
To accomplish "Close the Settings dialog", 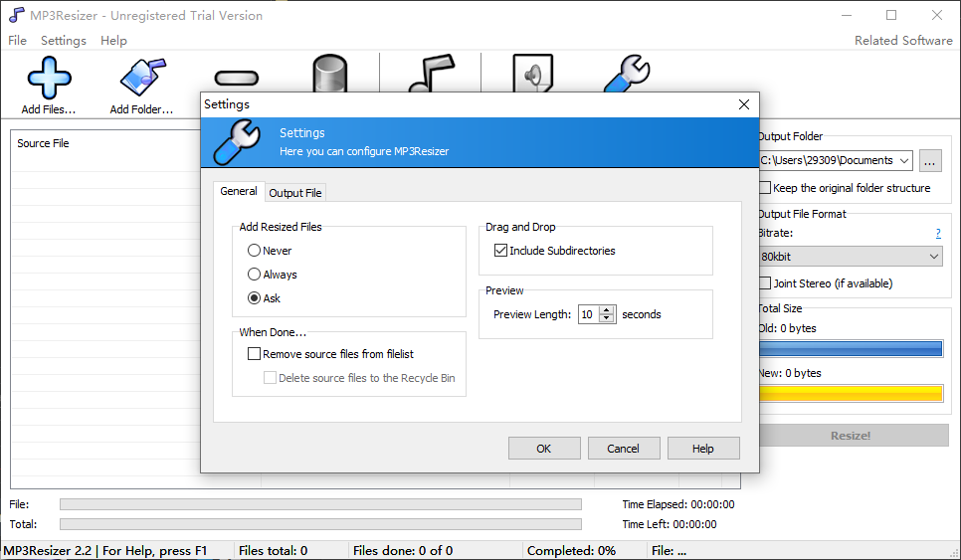I will point(744,104).
